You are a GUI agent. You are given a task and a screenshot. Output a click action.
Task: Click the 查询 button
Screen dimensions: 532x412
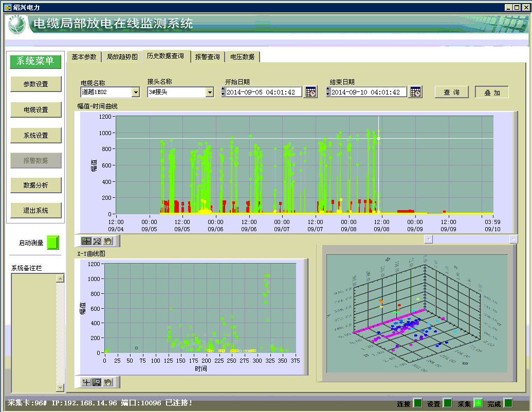[x=452, y=92]
